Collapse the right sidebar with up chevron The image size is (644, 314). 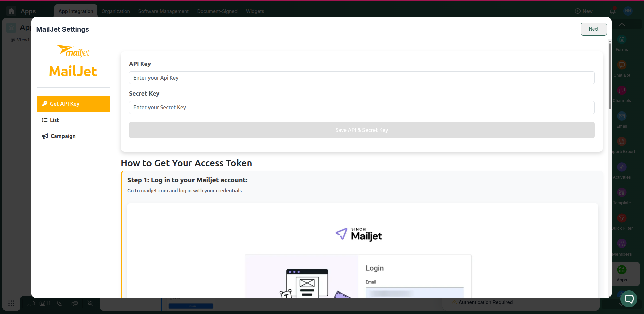[622, 24]
